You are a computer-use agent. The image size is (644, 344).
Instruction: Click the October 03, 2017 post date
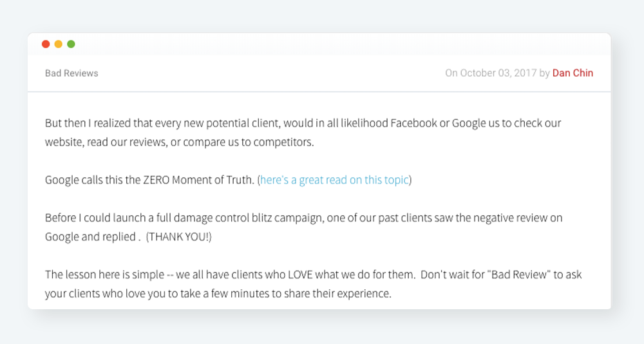click(x=498, y=73)
